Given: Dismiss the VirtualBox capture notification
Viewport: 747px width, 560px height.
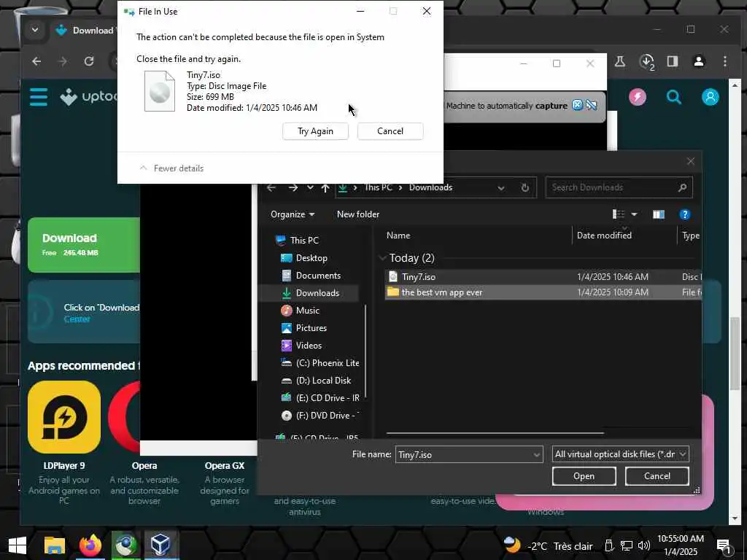Looking at the screenshot, I should tap(577, 105).
